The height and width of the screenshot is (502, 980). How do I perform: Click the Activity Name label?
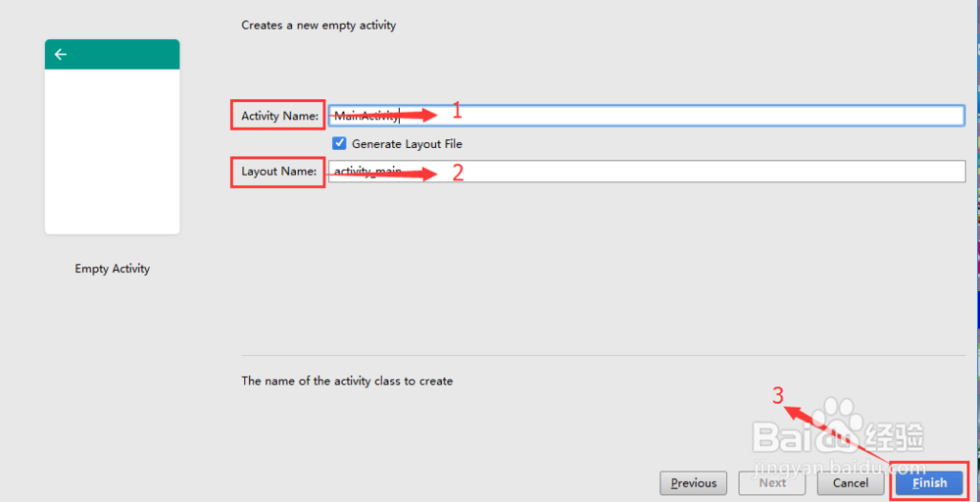(279, 116)
